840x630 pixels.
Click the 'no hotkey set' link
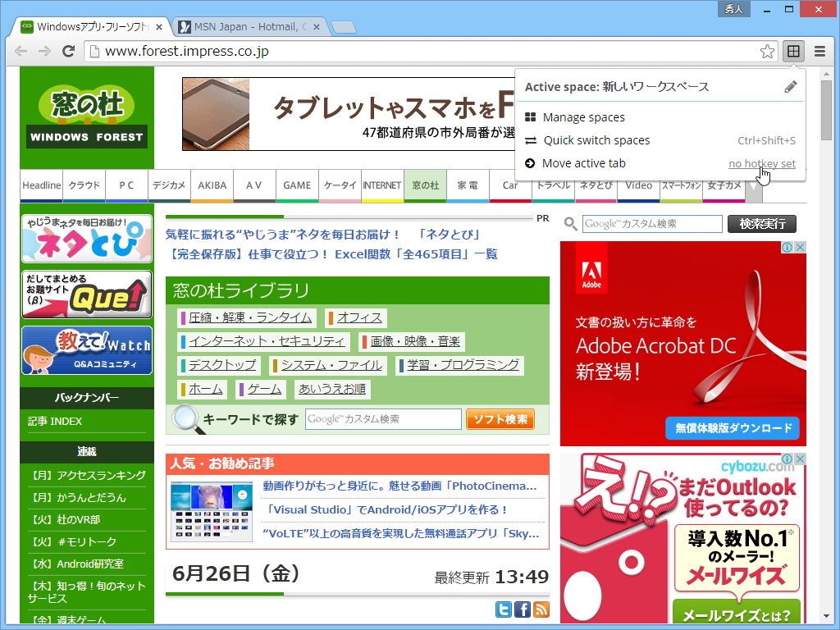pos(761,163)
